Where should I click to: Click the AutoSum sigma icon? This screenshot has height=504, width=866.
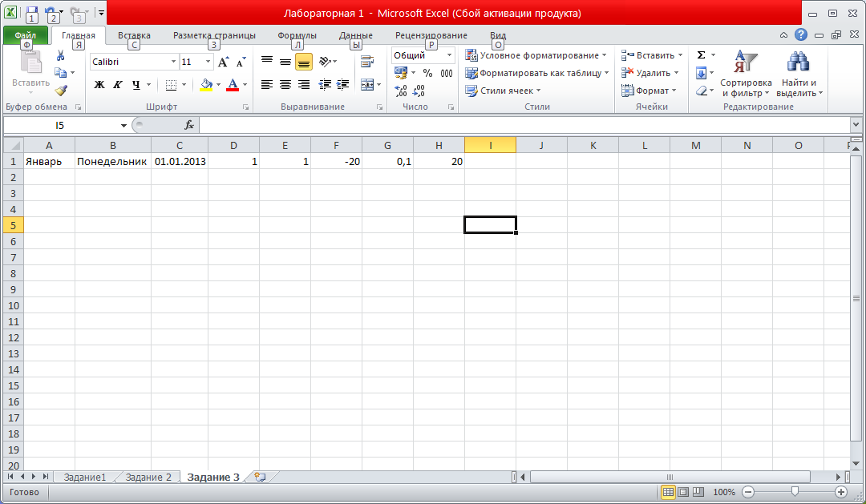pos(702,54)
